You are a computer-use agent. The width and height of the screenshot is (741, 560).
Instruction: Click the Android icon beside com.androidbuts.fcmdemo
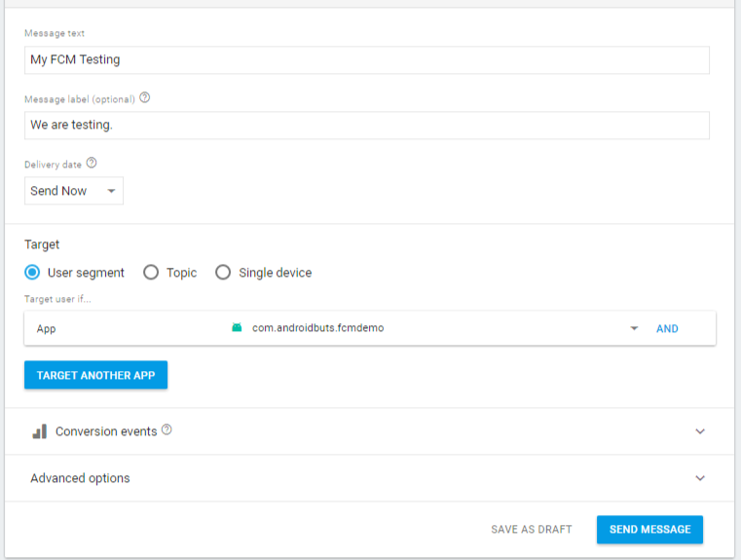coord(237,328)
